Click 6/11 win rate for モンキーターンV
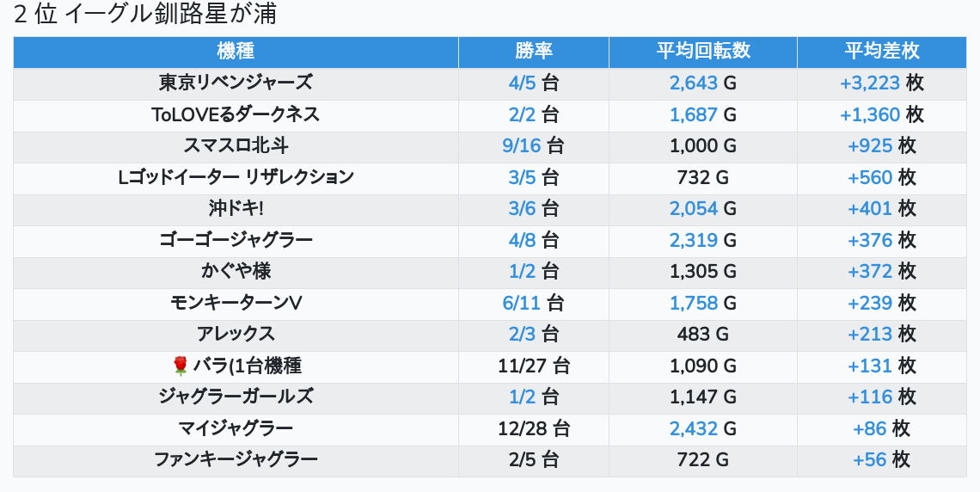 pos(522,304)
